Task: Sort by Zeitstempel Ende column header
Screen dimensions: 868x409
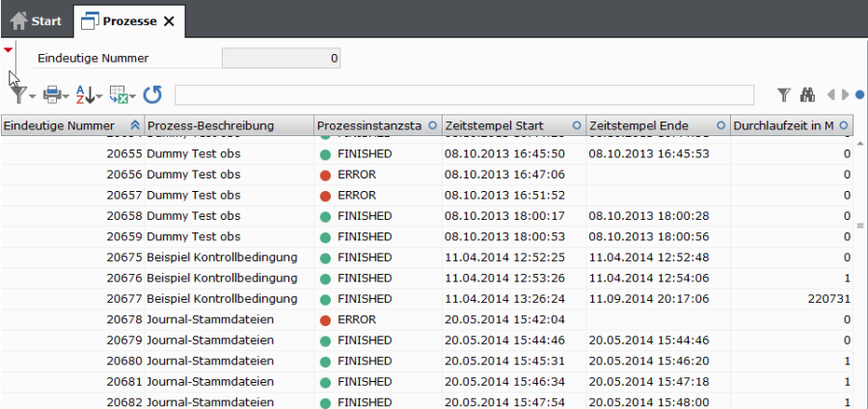Action: (658, 125)
